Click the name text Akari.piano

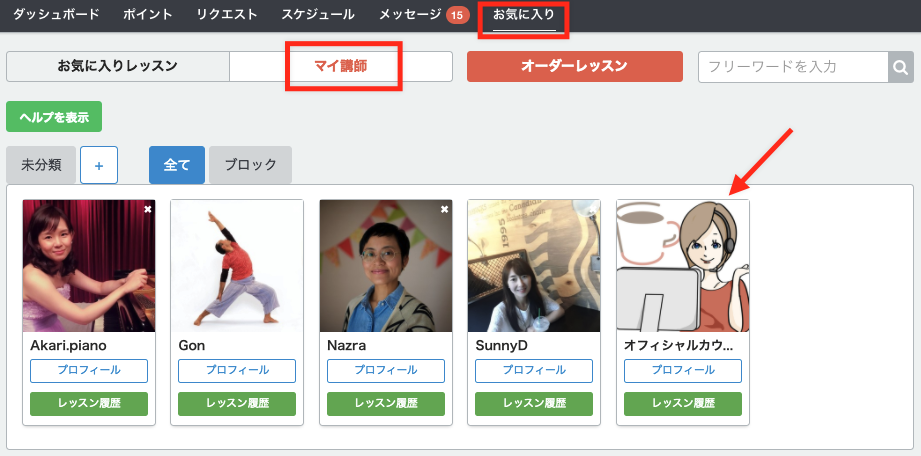click(68, 346)
